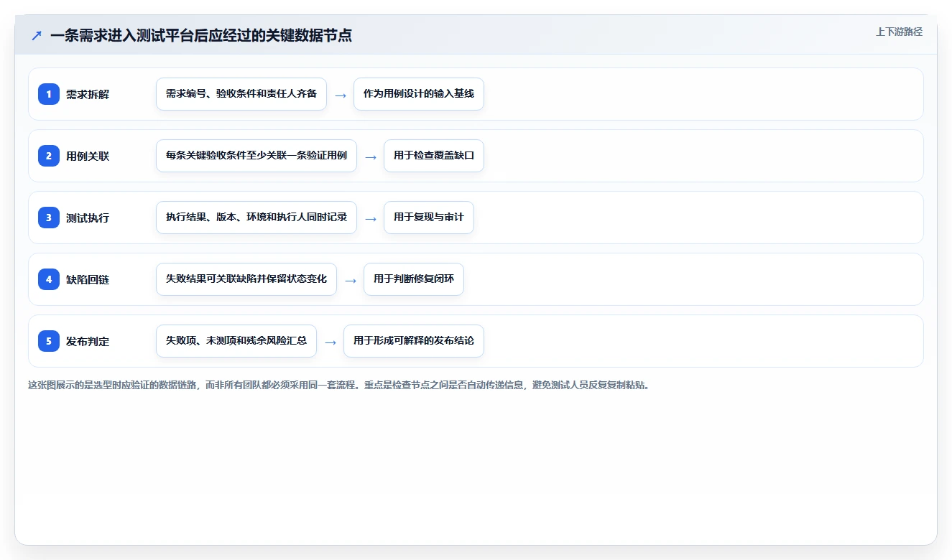Select the 需求拆解 step label
Screen dimensions: 952x560
[88, 94]
